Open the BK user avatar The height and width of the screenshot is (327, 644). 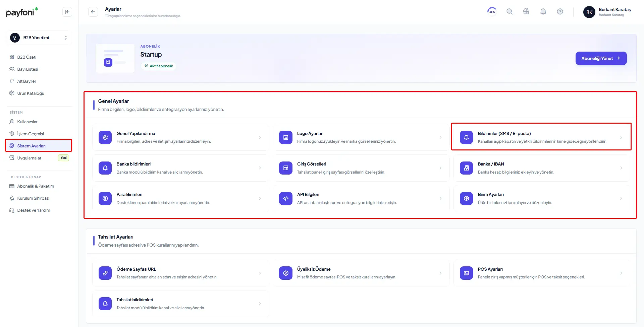(x=589, y=12)
